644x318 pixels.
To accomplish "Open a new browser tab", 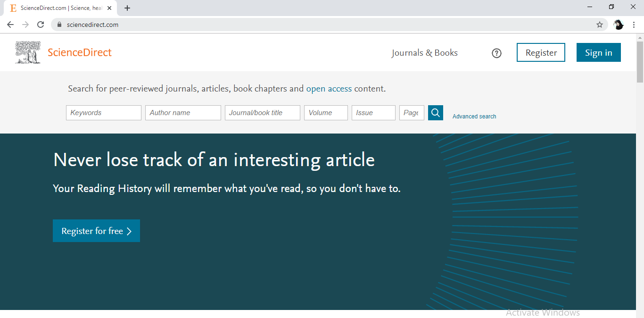I will tap(127, 8).
